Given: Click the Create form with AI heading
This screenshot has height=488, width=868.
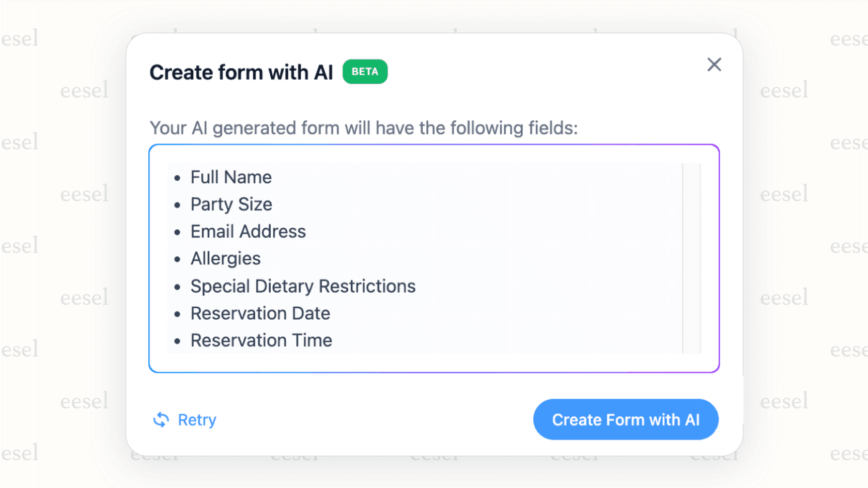Looking at the screenshot, I should click(241, 72).
